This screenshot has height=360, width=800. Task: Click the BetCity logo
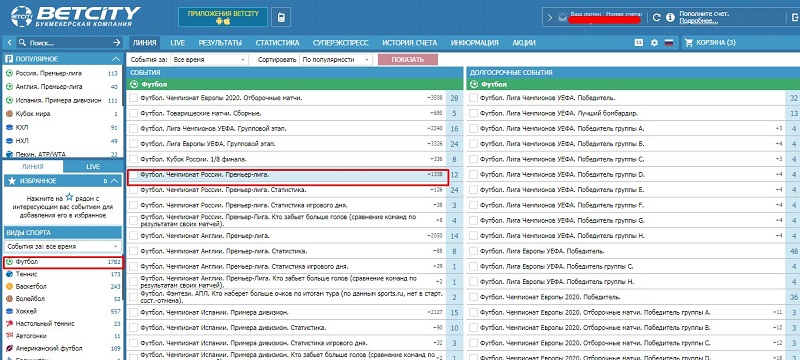(75, 17)
